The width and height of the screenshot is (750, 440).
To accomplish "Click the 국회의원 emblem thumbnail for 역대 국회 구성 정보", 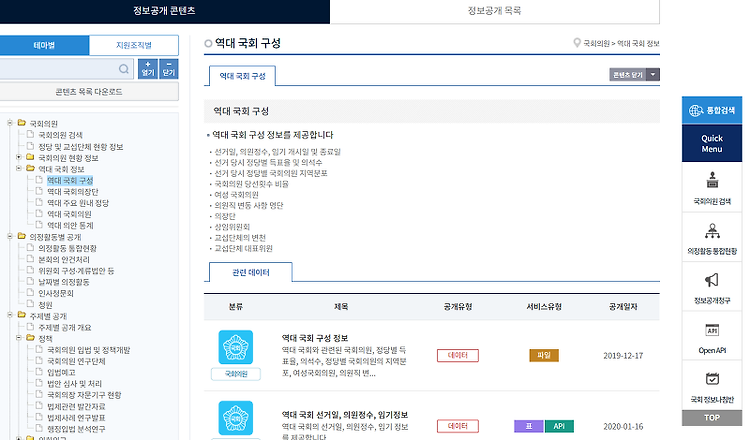I will pyautogui.click(x=236, y=347).
